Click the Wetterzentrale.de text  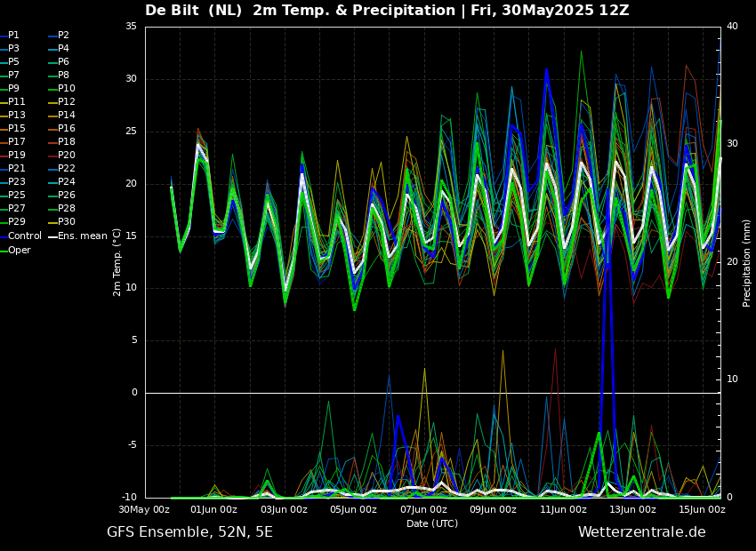click(x=641, y=532)
